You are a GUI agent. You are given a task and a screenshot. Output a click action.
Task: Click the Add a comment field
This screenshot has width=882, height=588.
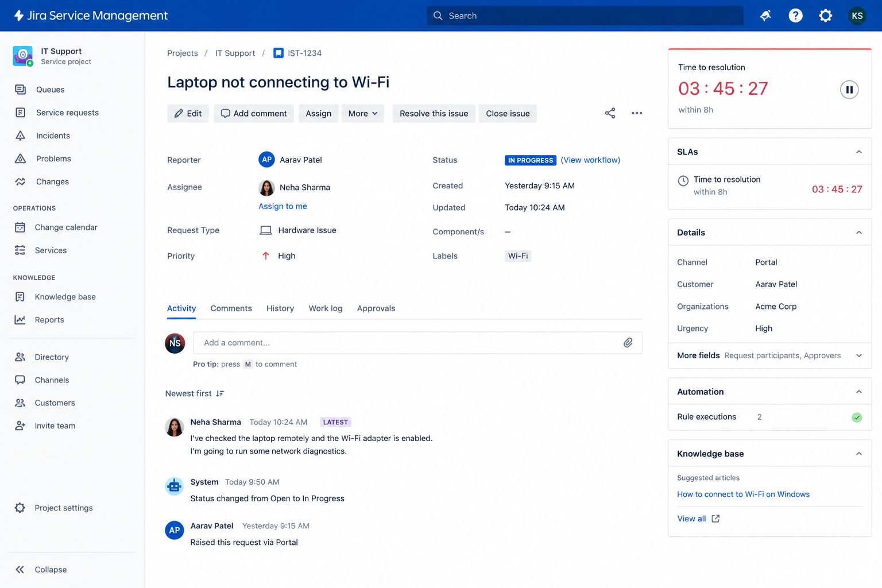417,343
